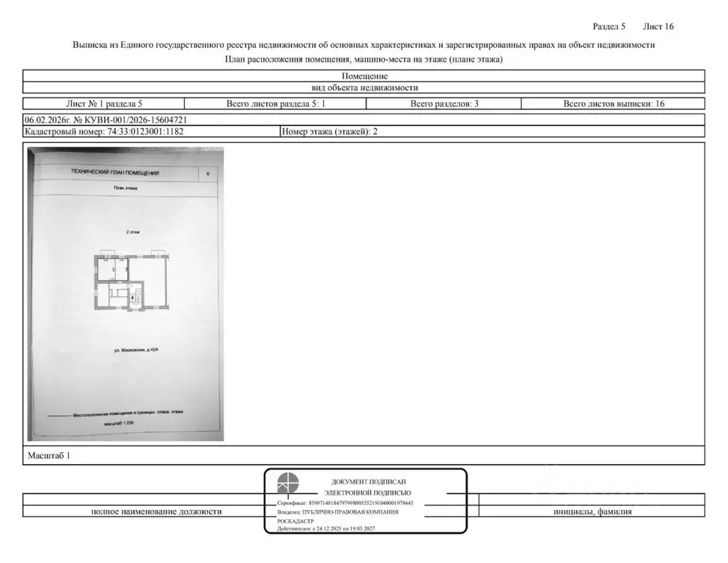Click the 'Всего листов выписки: 16' cell

[x=614, y=103]
